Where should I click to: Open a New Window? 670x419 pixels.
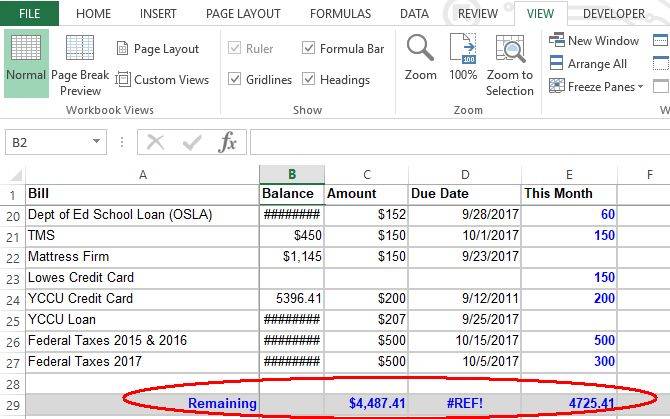(x=594, y=41)
